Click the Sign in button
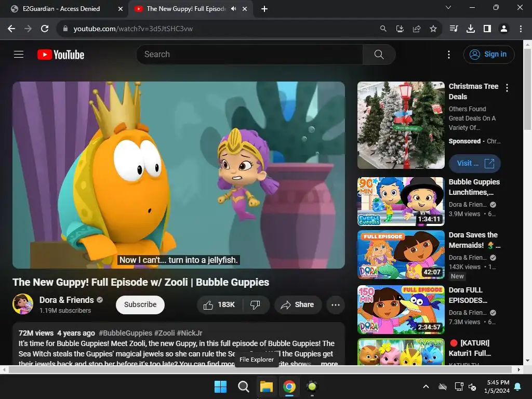 488,54
